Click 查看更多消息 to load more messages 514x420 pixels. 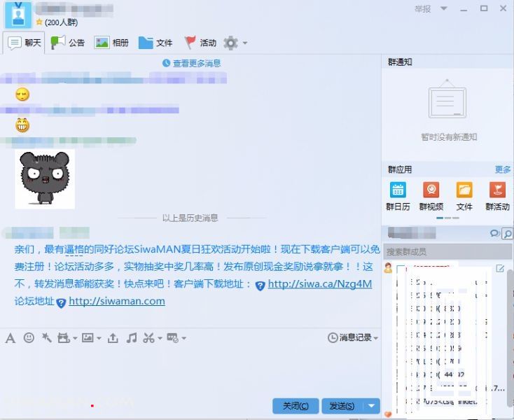point(192,63)
